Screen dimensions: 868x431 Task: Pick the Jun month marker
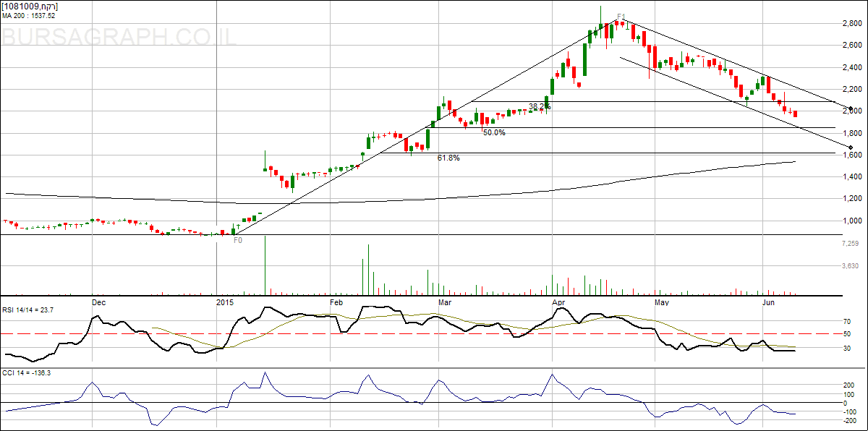coord(770,301)
